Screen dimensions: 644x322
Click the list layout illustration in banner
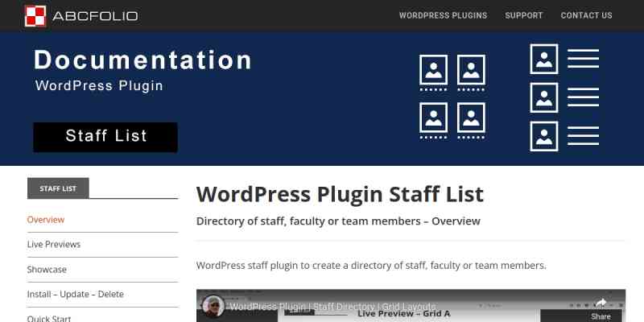coord(564,97)
